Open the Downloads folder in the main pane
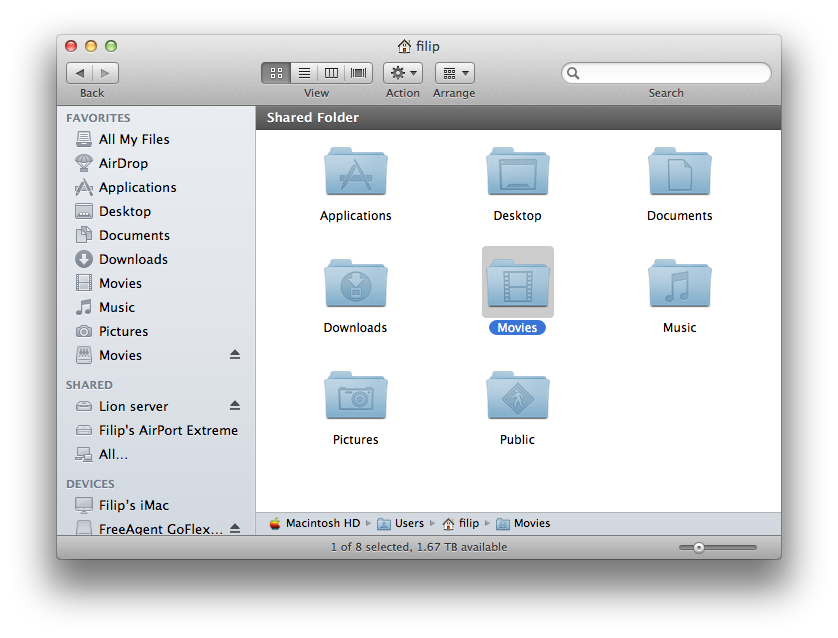The width and height of the screenshot is (838, 638). pos(355,286)
